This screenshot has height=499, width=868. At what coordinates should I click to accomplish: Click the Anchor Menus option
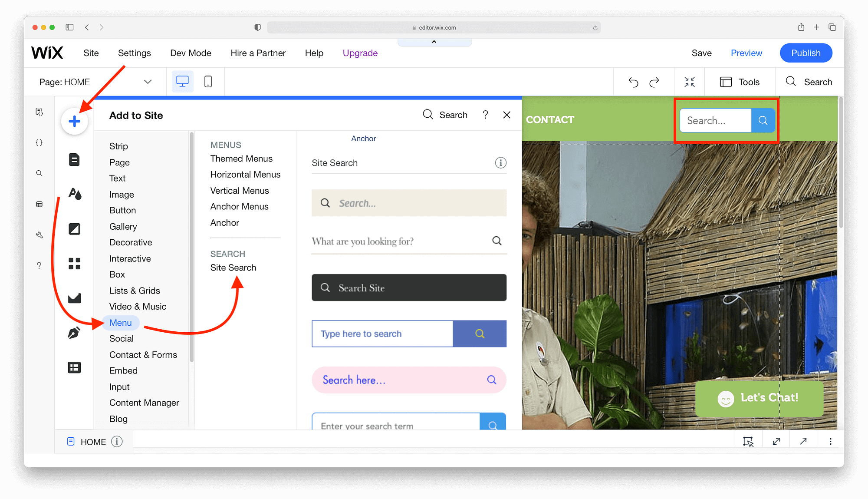(x=239, y=206)
